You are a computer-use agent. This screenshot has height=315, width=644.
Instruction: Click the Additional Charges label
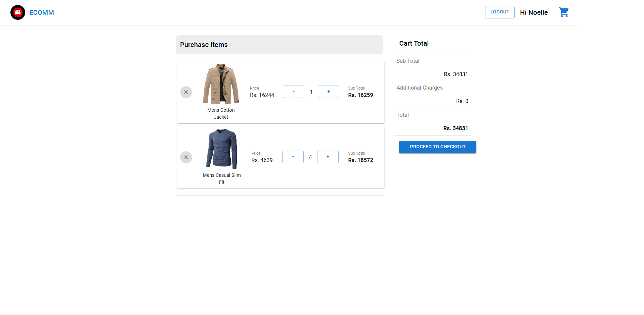click(419, 88)
